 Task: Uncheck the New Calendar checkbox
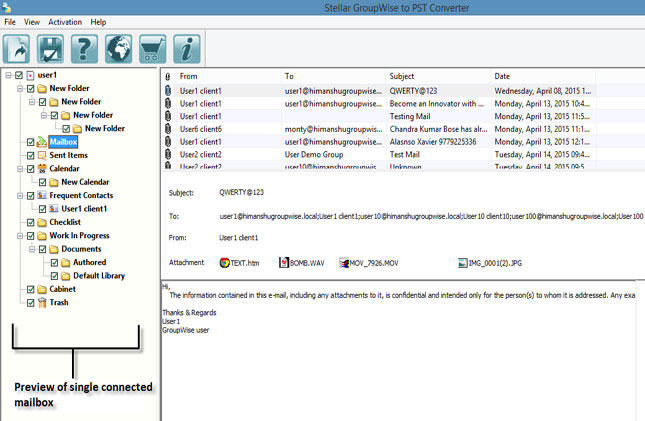[x=42, y=182]
